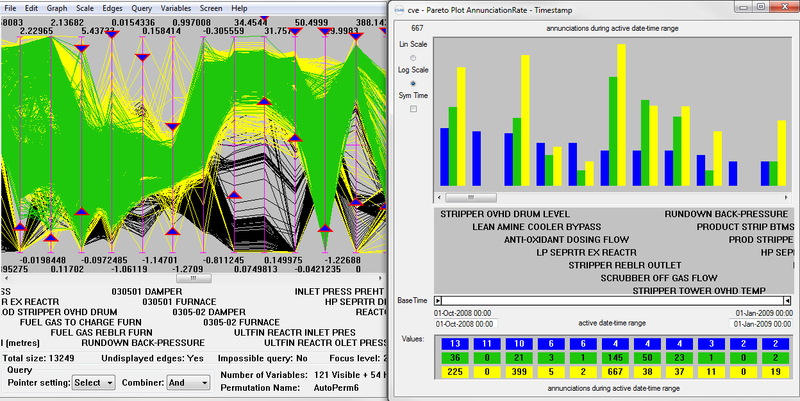Select ANTI-OXIDANT DOSING FLOW label

567,240
